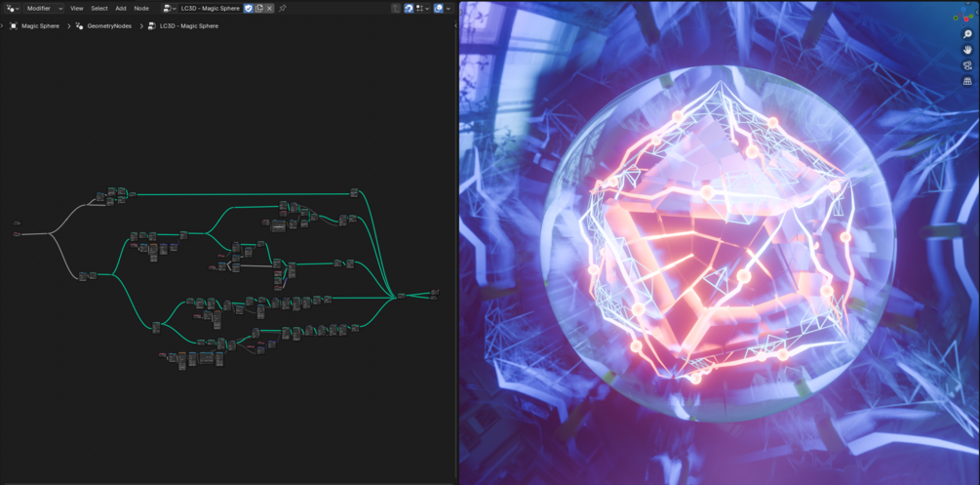
Task: Toggle node snapping magnet
Action: tap(409, 8)
